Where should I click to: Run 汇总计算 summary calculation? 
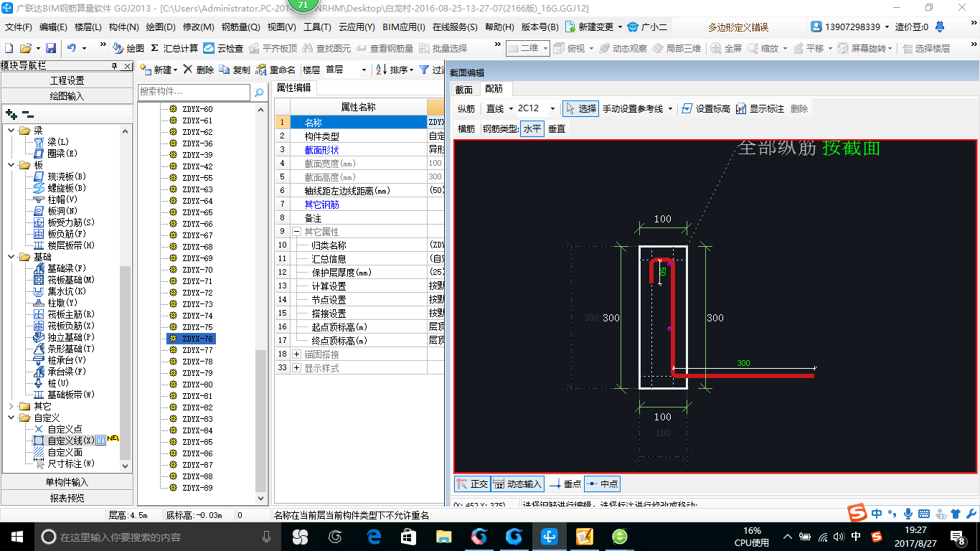(x=174, y=48)
